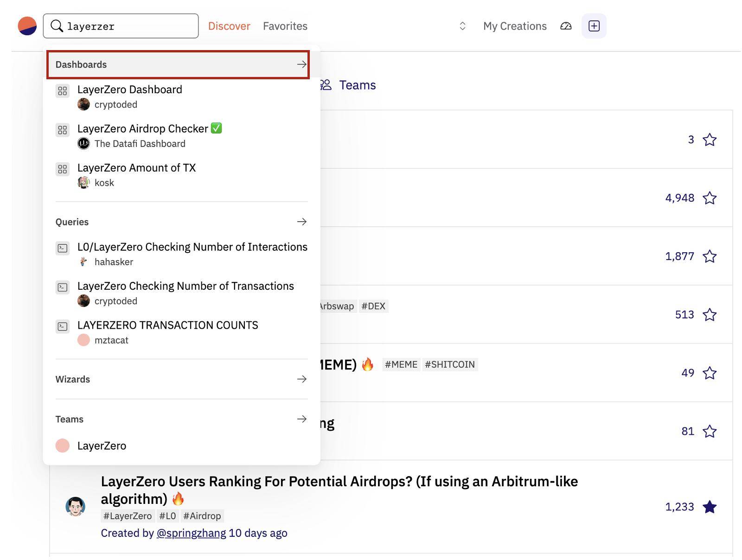Screen dimensions: 742x560
Task: Click the springzhang author avatar
Action: click(x=75, y=506)
